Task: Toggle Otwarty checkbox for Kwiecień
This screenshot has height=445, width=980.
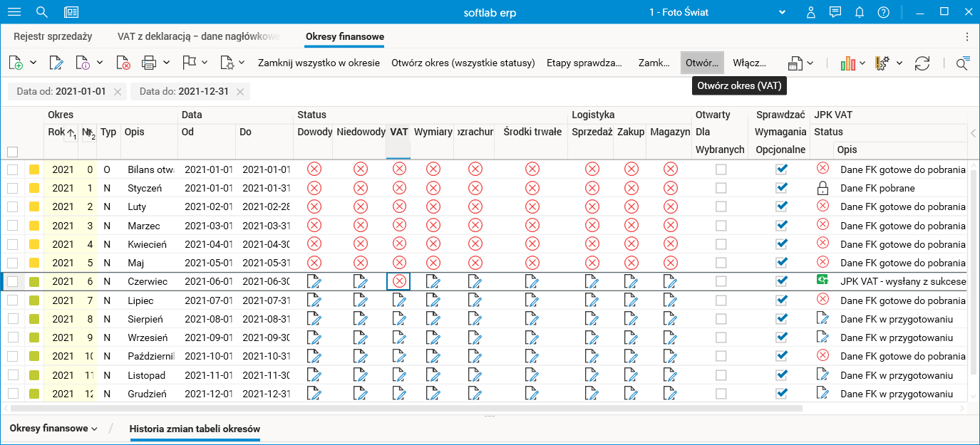Action: (721, 244)
